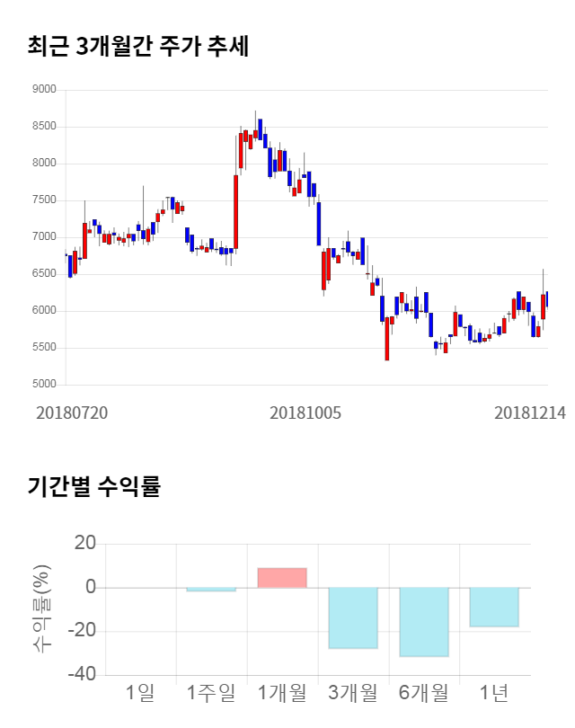Select the 6개월 period label
This screenshot has width=575, height=728.
424,693
